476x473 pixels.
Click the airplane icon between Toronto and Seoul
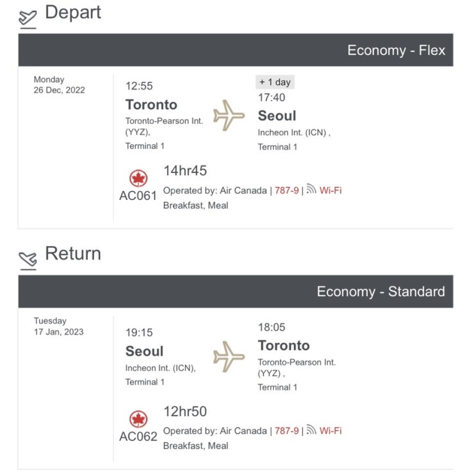pos(229,115)
